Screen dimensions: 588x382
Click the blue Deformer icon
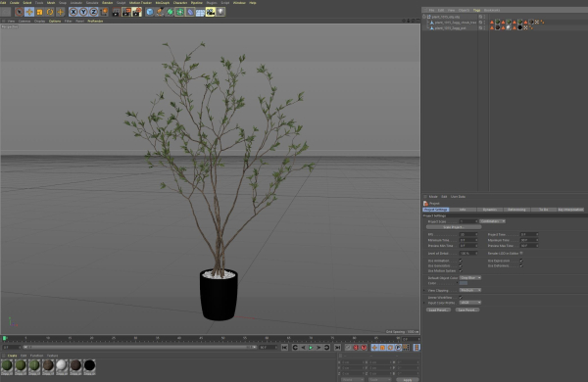[x=190, y=12]
